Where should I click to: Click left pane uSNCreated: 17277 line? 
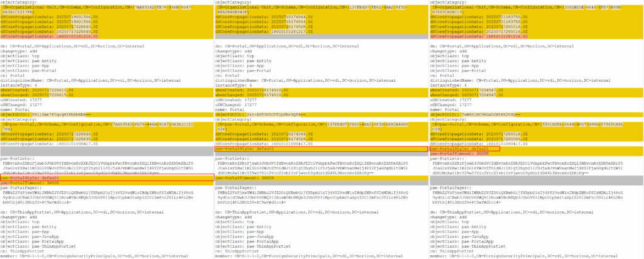pos(19,99)
